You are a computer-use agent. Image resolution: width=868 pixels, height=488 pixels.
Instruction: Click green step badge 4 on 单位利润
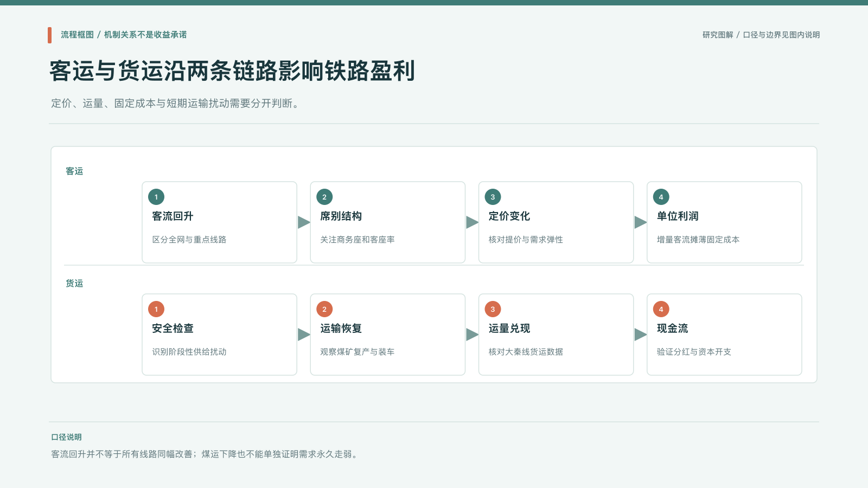coord(661,197)
